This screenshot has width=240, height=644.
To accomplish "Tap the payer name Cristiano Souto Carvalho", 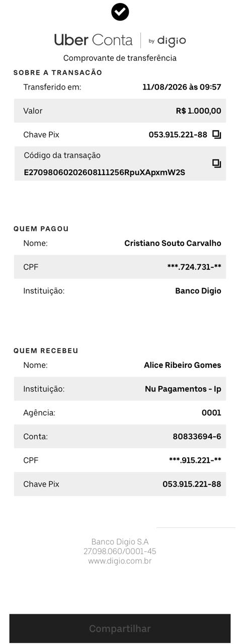I will (x=173, y=243).
